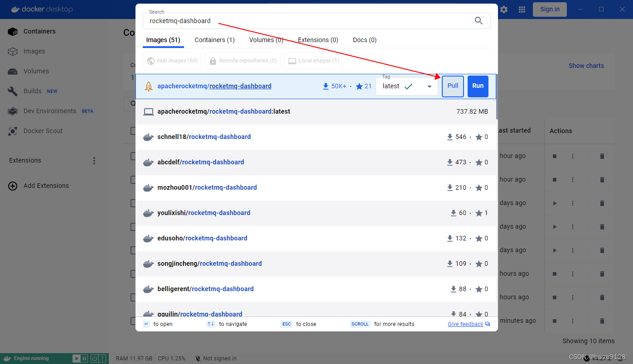The image size is (633, 364).
Task: Click the whale icon of schnell18 result
Action: point(148,137)
